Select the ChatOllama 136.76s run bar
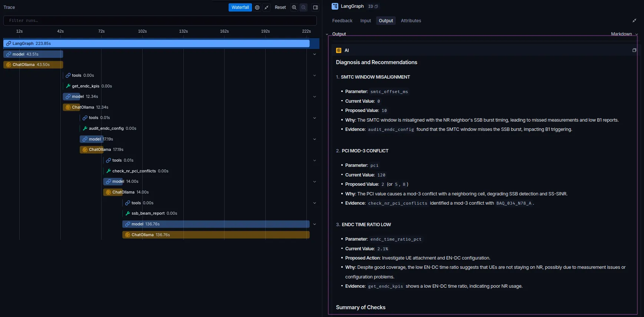Viewport: 644px width, 317px height. (x=216, y=235)
